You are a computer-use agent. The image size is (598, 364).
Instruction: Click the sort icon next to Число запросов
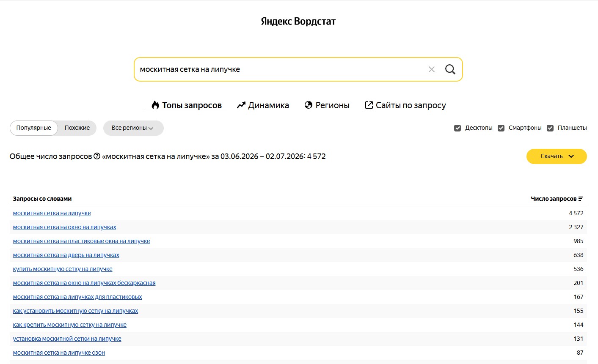click(581, 199)
